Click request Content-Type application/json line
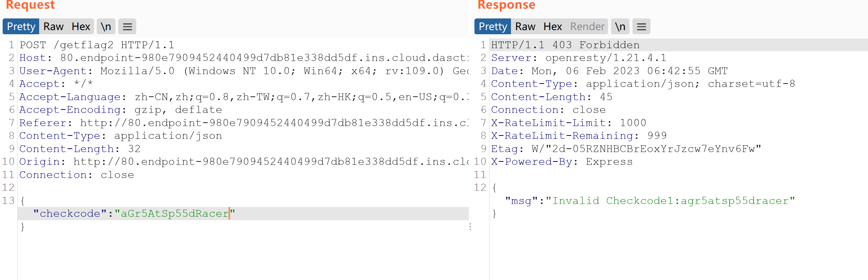Viewport: 868px width, 280px height. click(121, 136)
